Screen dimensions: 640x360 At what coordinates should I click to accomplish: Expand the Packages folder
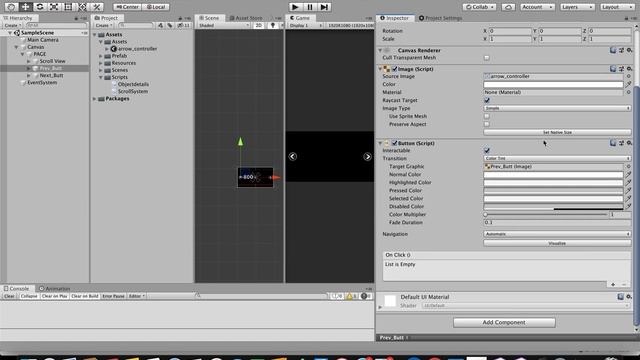[x=95, y=99]
